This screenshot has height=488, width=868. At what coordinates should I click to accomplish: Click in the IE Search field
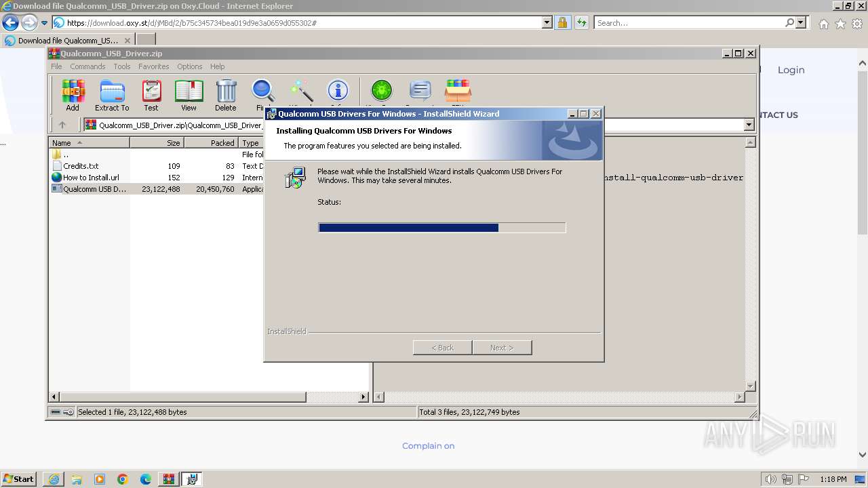tap(688, 23)
